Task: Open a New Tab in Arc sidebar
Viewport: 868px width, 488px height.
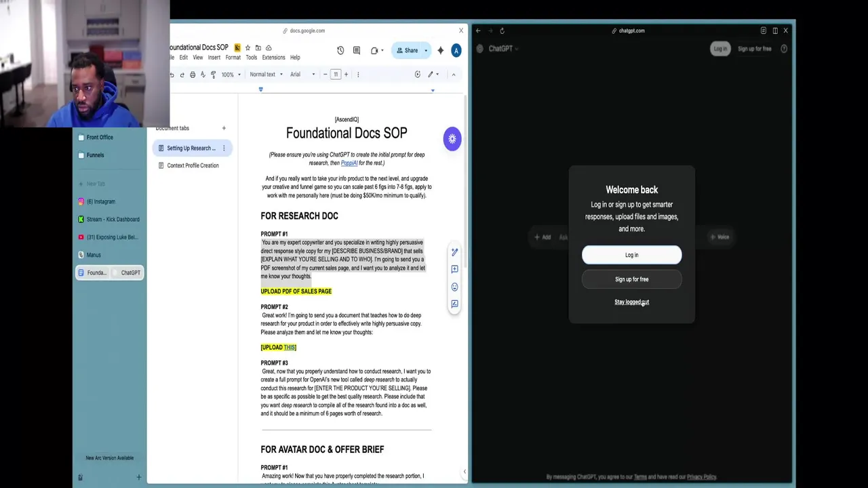Action: click(109, 184)
